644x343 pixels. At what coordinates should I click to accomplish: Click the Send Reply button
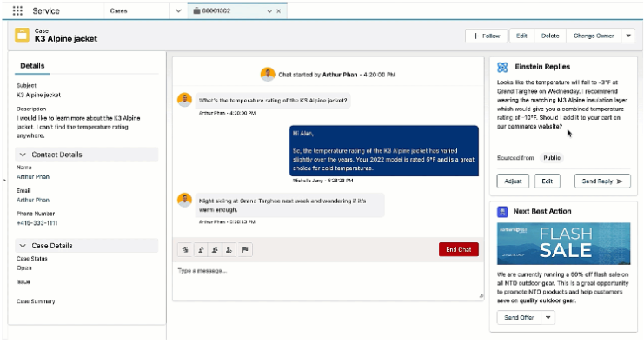tap(602, 181)
